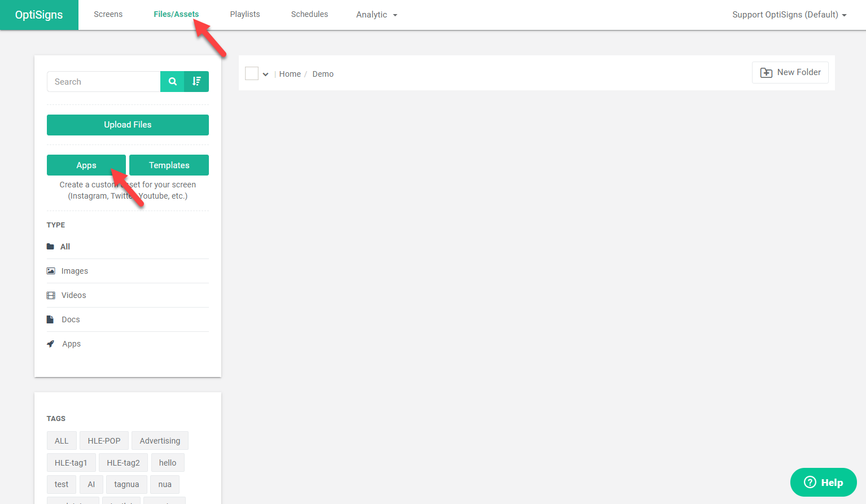The width and height of the screenshot is (866, 504).
Task: Select the HLE-POP tag filter
Action: pyautogui.click(x=104, y=441)
